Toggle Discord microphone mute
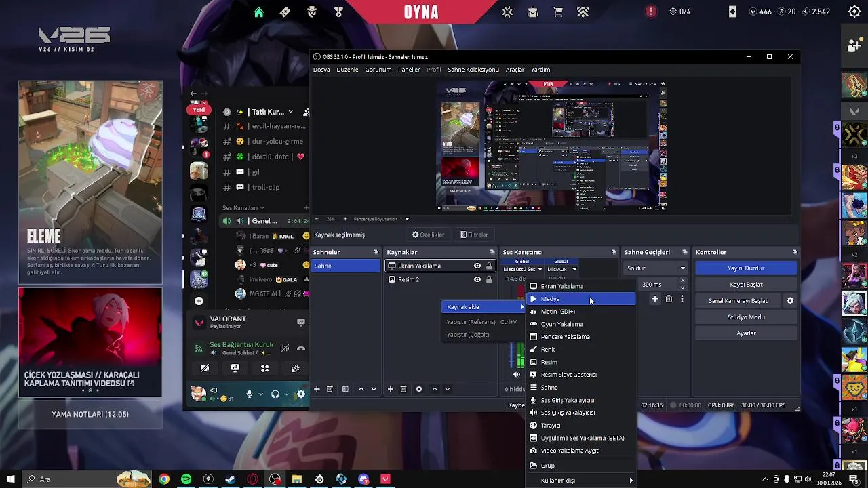868x488 pixels. 250,394
